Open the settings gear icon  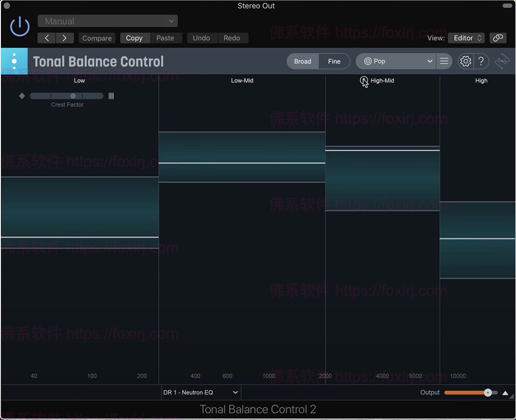pos(466,61)
